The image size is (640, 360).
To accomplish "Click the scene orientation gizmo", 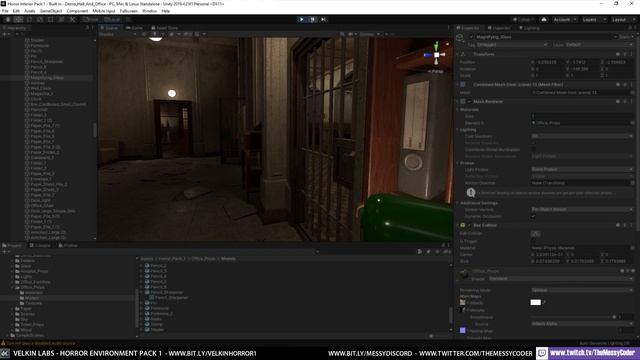I will point(436,55).
